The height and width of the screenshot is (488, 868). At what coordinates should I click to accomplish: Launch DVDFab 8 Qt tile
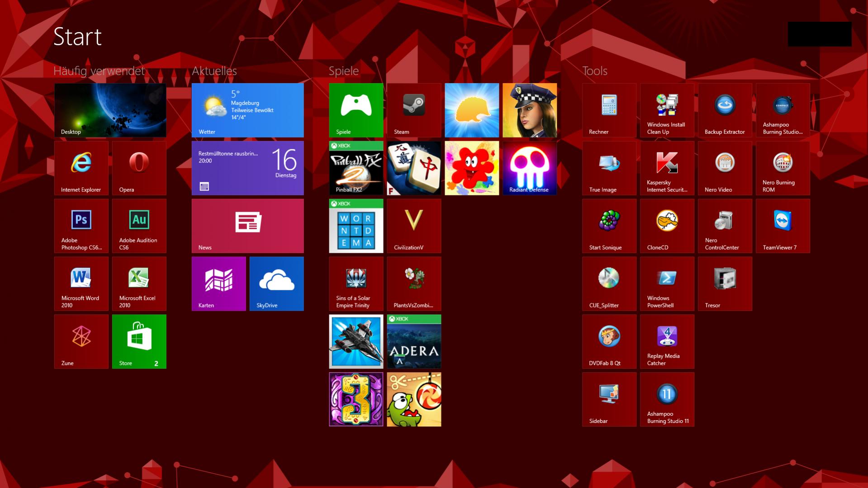click(x=609, y=341)
